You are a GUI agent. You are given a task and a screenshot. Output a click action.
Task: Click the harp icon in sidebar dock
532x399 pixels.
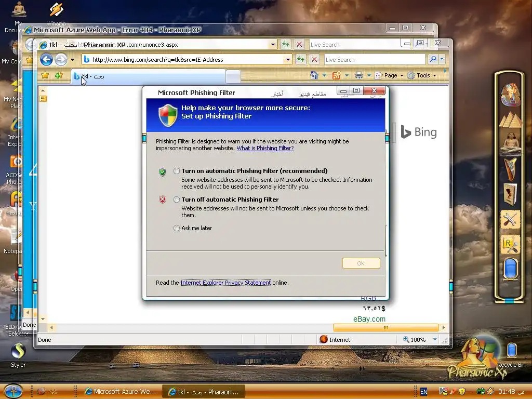510,169
